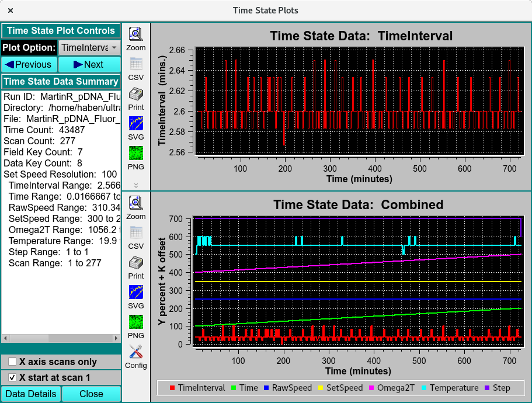Export TimeInterval data using the CSV icon
This screenshot has height=403, width=532.
[135, 63]
